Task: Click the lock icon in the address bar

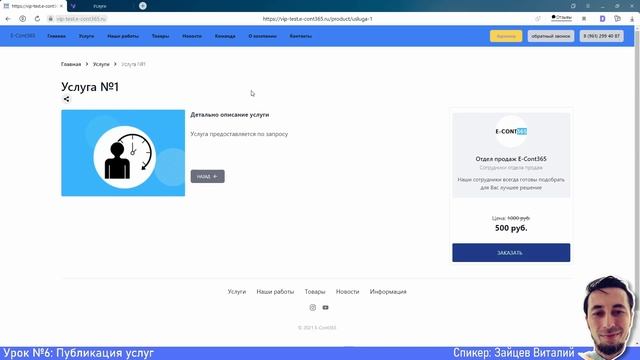Action: click(51, 19)
